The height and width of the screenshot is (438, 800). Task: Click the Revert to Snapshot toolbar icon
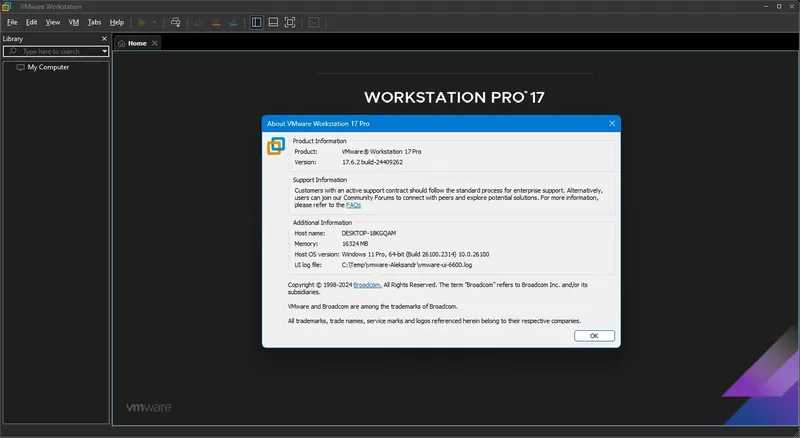(x=216, y=22)
